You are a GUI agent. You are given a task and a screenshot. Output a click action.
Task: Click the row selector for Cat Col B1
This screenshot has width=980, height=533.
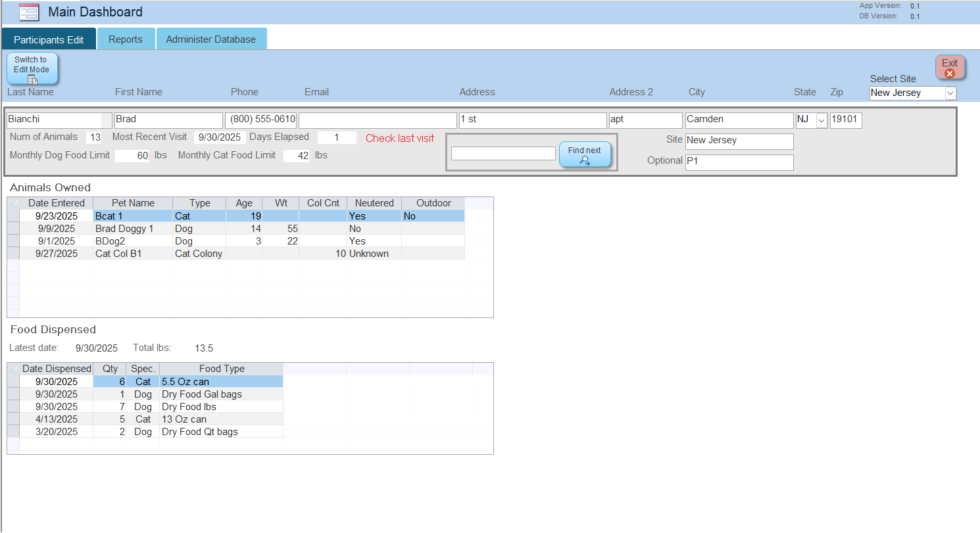(13, 254)
